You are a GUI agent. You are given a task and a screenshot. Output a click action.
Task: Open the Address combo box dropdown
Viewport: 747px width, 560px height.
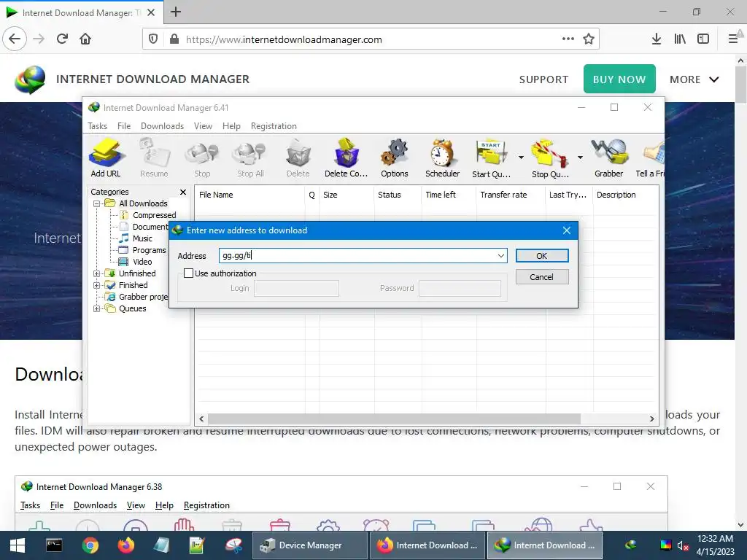coord(500,256)
